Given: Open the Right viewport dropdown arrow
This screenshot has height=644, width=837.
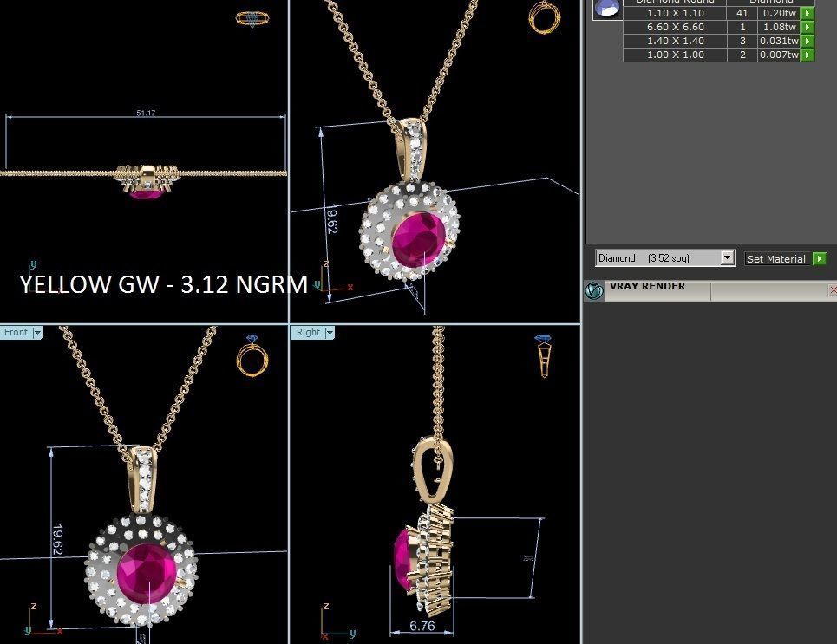Looking at the screenshot, I should click(330, 333).
